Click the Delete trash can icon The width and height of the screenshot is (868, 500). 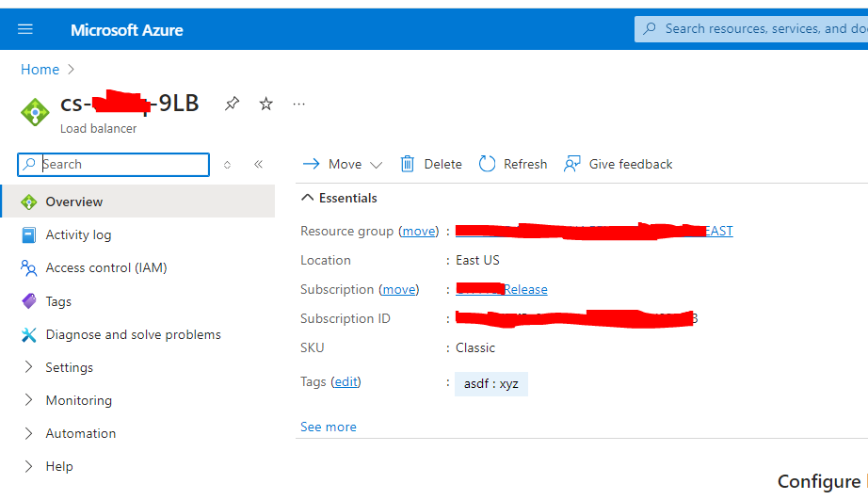408,164
